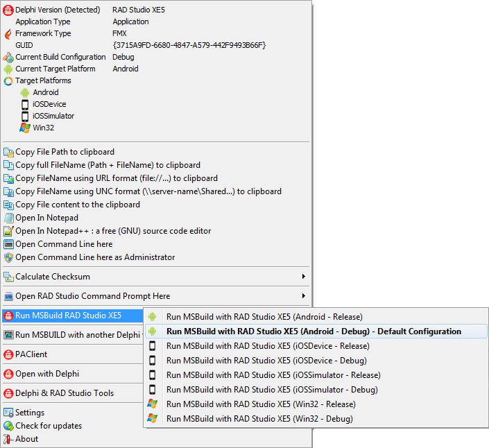Viewport: 489px width, 448px height.
Task: Select Open Command Line here
Action: tap(156, 244)
